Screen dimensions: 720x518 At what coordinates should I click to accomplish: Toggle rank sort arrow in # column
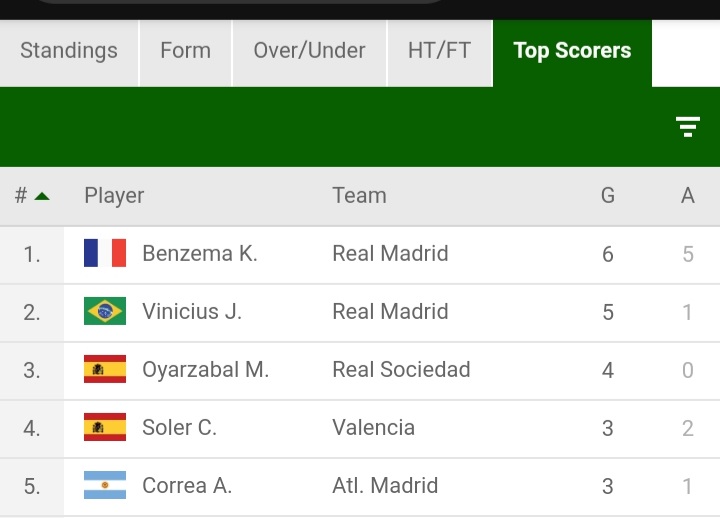41,196
